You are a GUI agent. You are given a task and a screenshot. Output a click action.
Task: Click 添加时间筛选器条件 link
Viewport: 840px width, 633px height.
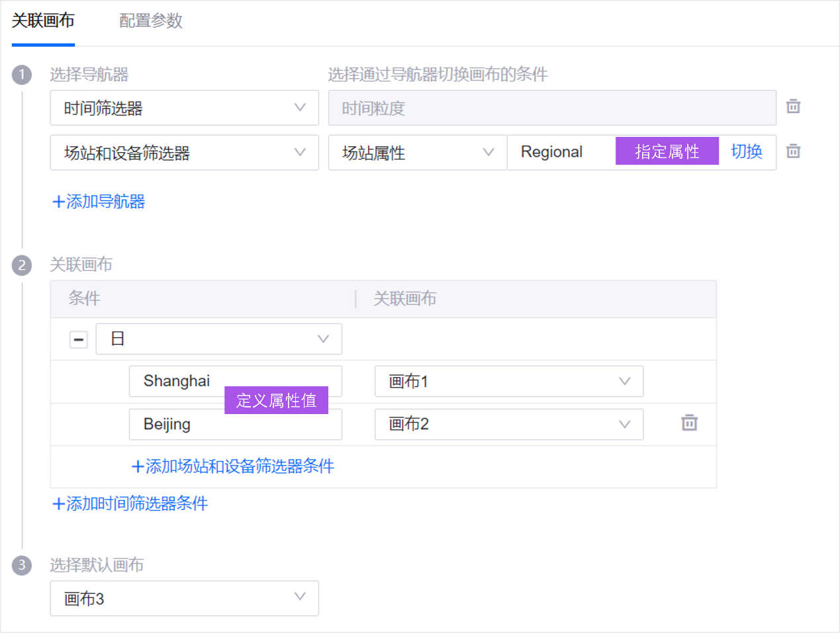click(130, 504)
